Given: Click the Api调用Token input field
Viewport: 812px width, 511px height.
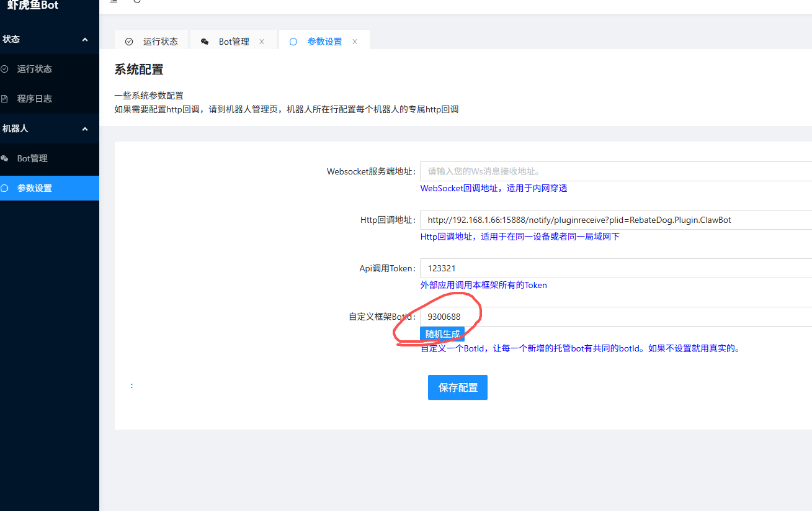Looking at the screenshot, I should [x=614, y=268].
